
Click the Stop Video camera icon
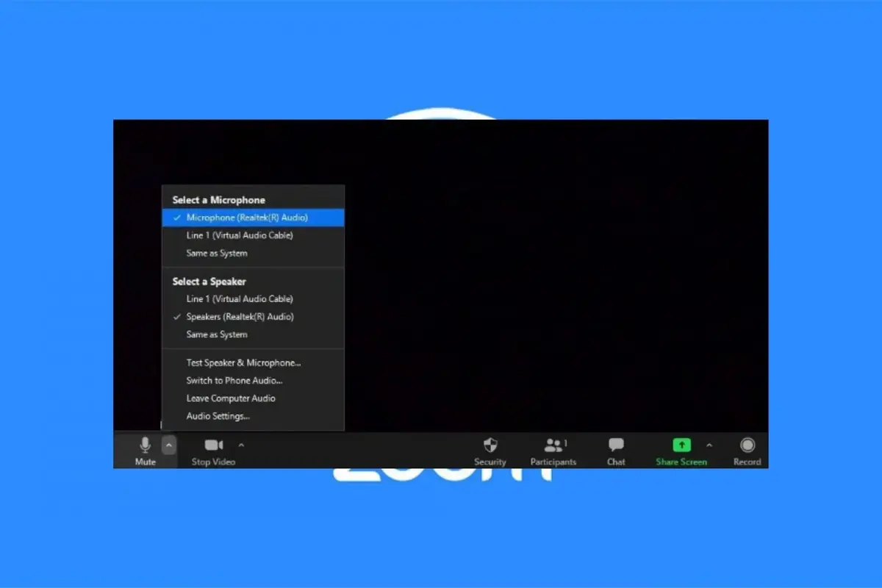213,445
